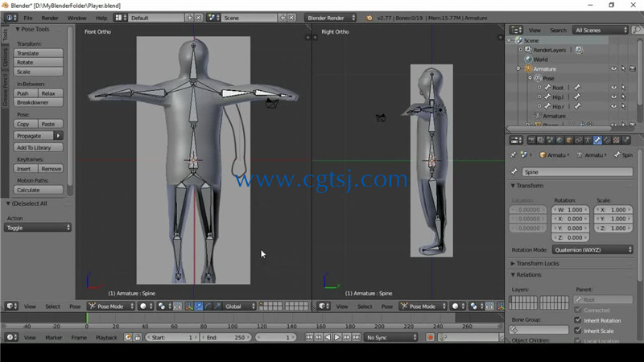The height and width of the screenshot is (362, 644).
Task: Open the Help menu
Action: (x=101, y=18)
